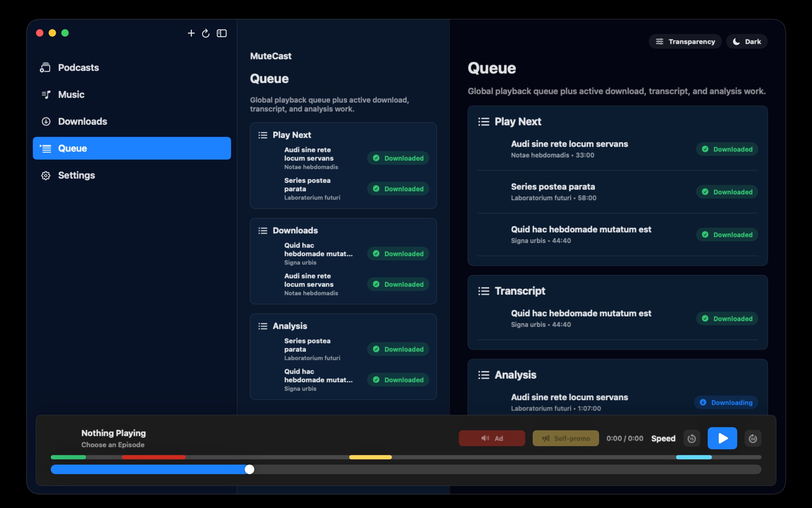Screen dimensions: 812x508
Task: Open the Podcasts section
Action: click(132, 67)
